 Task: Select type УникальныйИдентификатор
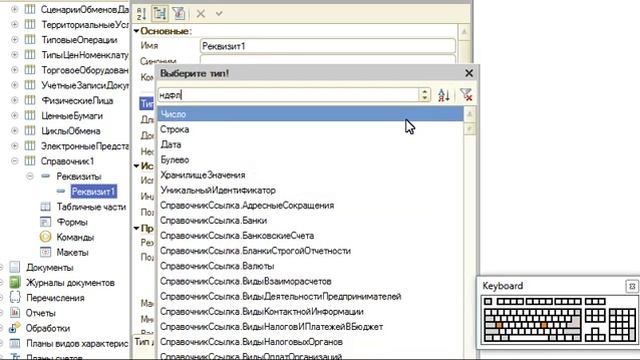[310, 190]
